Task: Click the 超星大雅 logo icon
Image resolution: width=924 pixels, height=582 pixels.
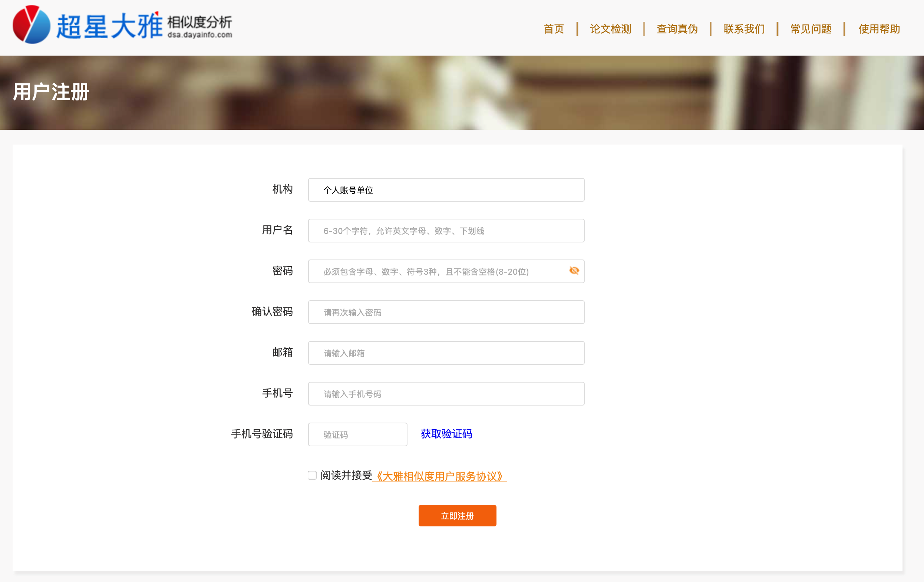Action: point(32,24)
